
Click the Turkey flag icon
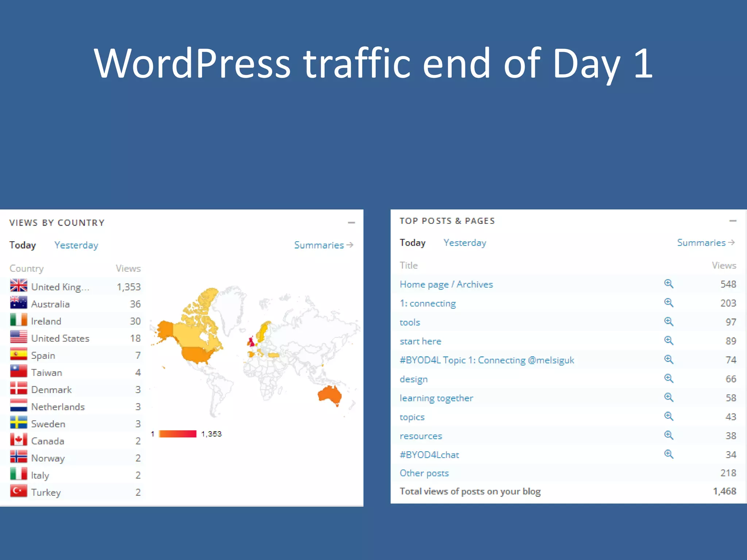click(x=19, y=491)
